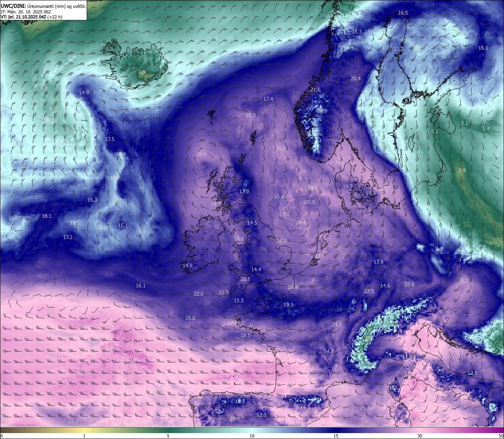This screenshot has width=504, height=439.
Task: Pick the 20.4 value in the Norwegian Sea
Action: (x=356, y=79)
